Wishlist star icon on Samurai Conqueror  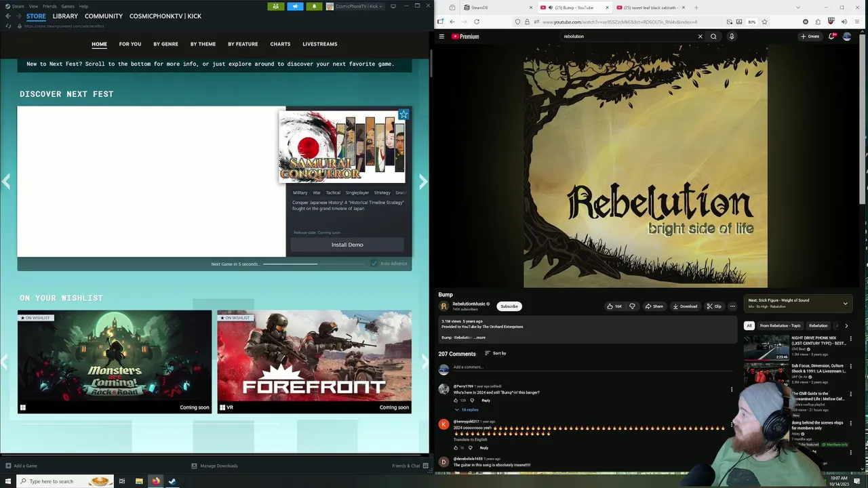pos(403,115)
